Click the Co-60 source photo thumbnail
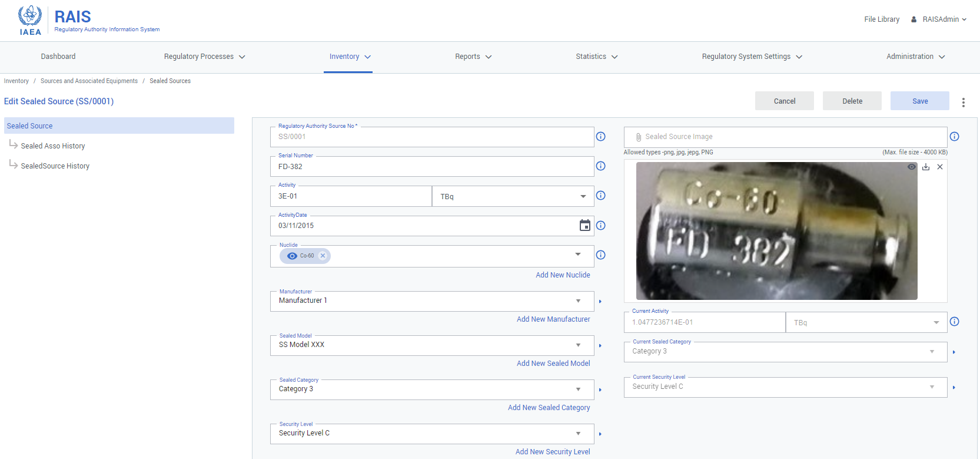This screenshot has height=459, width=980. click(777, 231)
